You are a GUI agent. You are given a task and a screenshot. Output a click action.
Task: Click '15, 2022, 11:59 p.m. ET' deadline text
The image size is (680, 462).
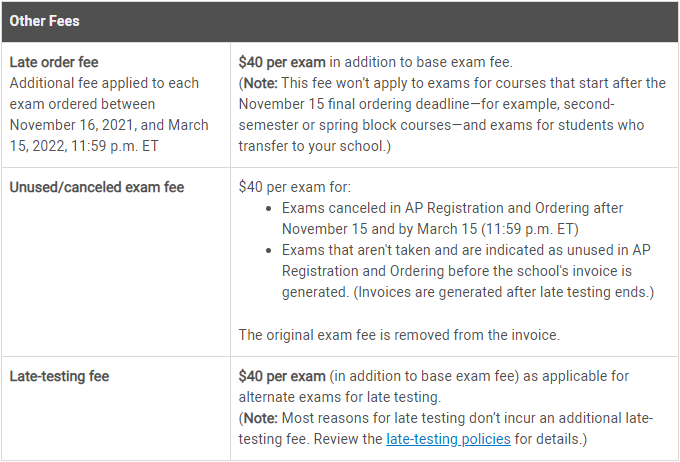pos(84,146)
